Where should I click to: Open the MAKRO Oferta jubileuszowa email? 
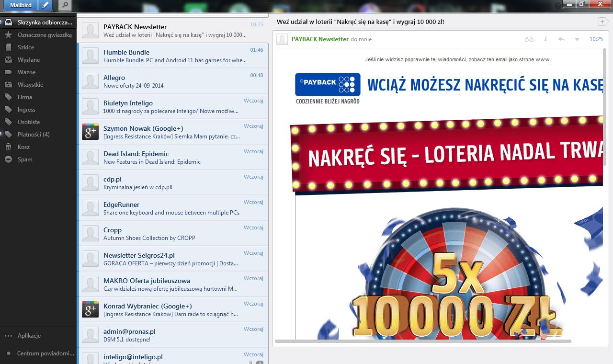[x=173, y=284]
